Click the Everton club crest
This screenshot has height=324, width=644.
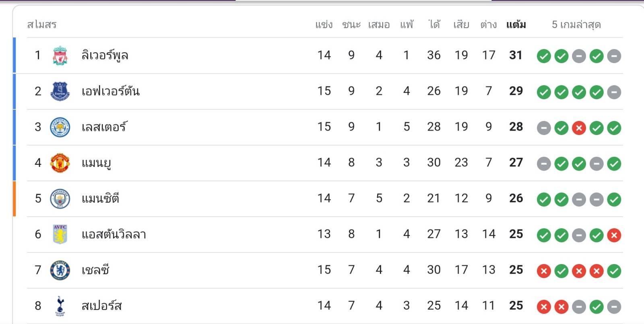point(60,91)
